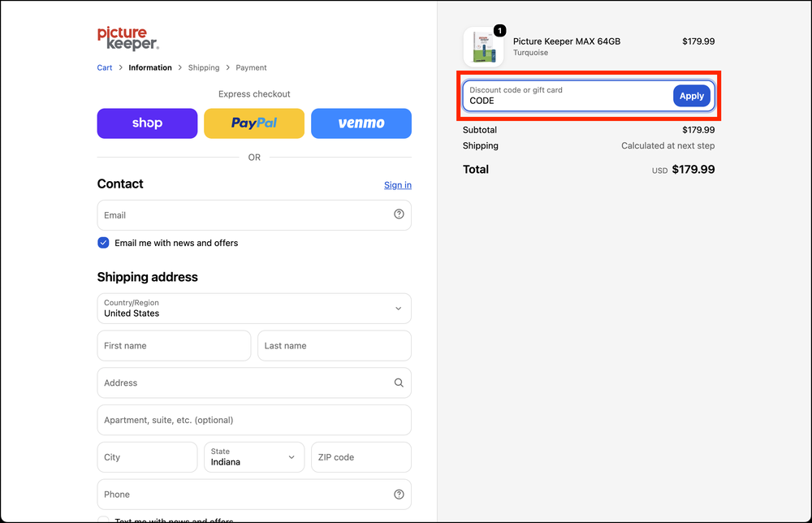Click the Total amount $179.99

(693, 170)
